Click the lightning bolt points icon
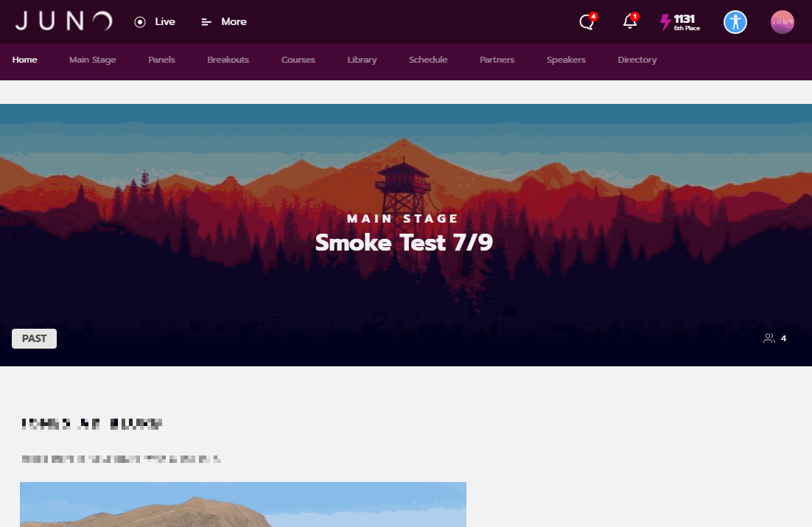The height and width of the screenshot is (527, 812). point(665,22)
